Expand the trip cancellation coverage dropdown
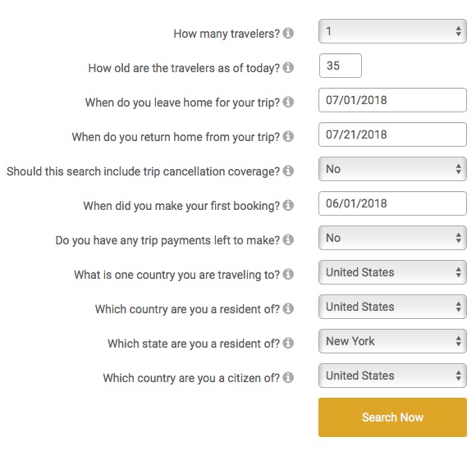This screenshot has width=476, height=451. (392, 169)
